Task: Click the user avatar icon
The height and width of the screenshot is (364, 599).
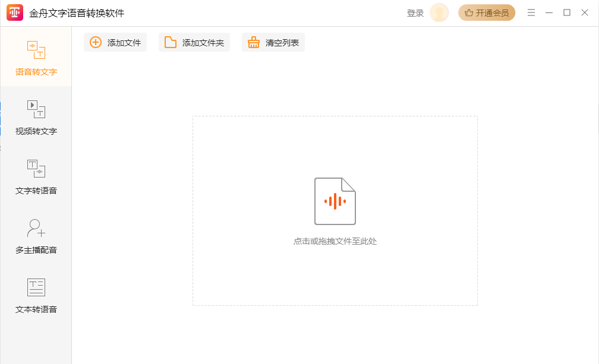Action: pos(439,12)
